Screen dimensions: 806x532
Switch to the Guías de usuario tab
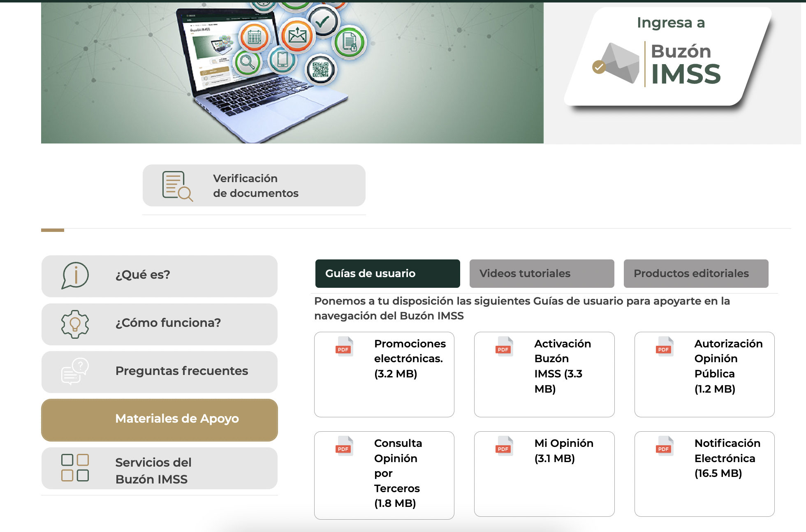click(x=387, y=273)
